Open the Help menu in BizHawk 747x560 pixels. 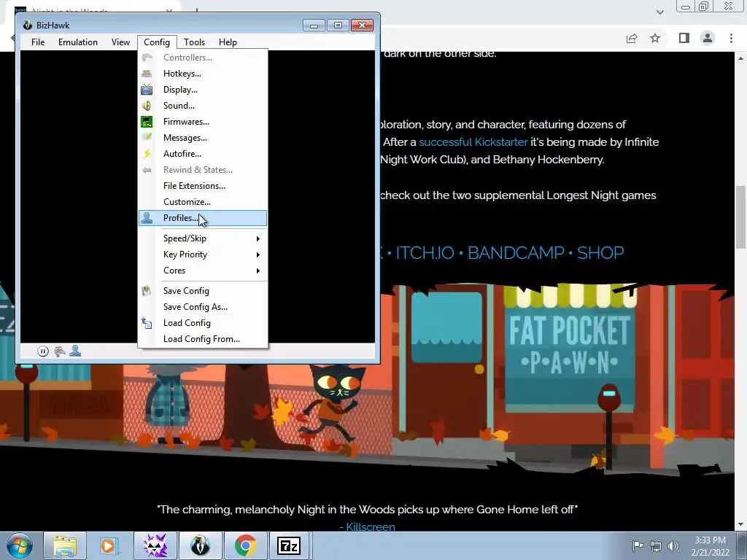[x=228, y=42]
